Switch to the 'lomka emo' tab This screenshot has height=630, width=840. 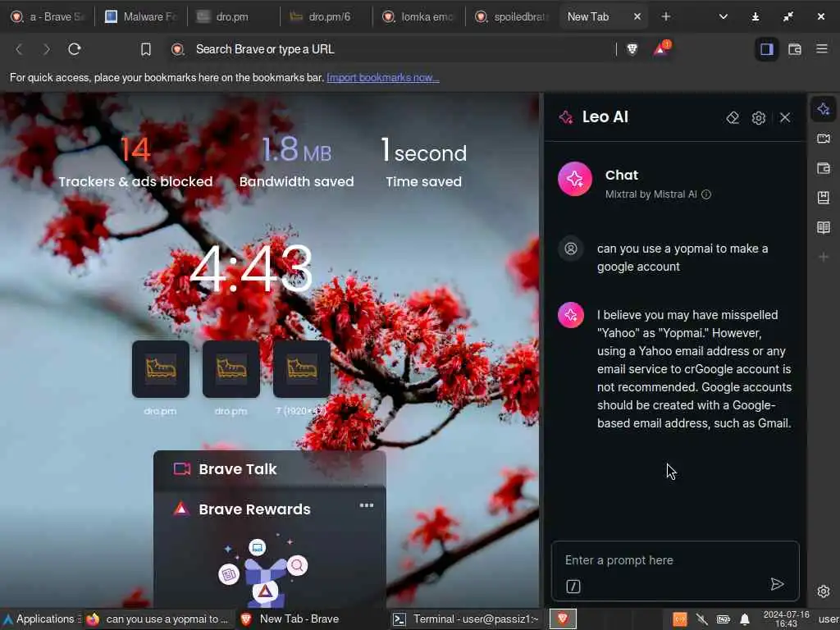[x=419, y=16]
